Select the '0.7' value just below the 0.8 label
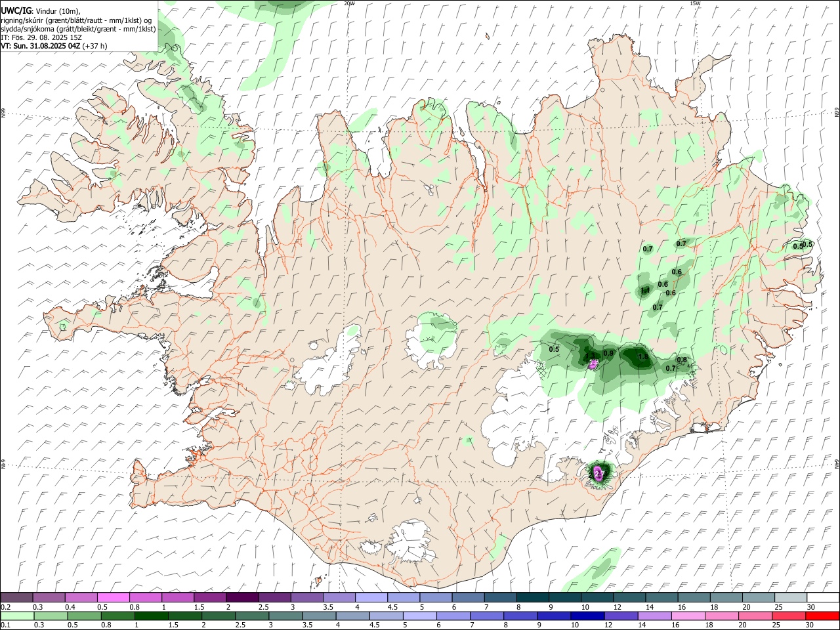840x630 pixels. tap(671, 368)
